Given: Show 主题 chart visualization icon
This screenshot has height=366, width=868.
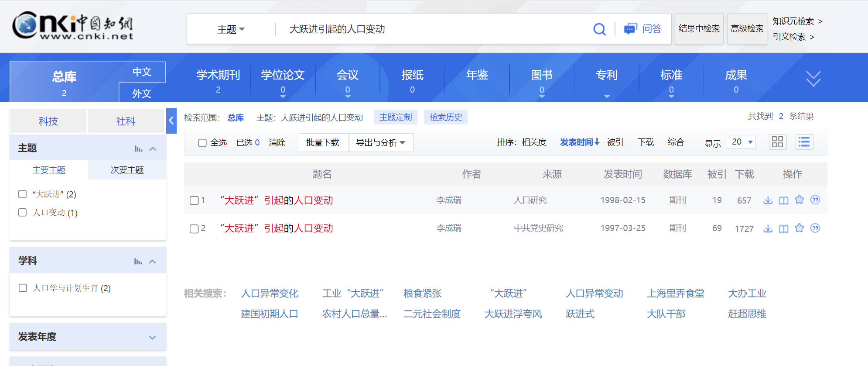Looking at the screenshot, I should coord(138,148).
